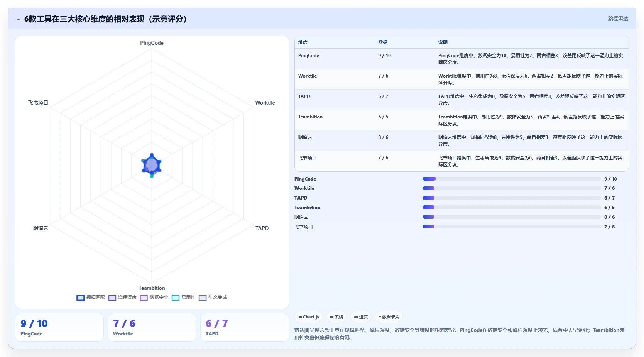Click the summary paragraph below the chips
The width and height of the screenshot is (644, 357).
459,334
